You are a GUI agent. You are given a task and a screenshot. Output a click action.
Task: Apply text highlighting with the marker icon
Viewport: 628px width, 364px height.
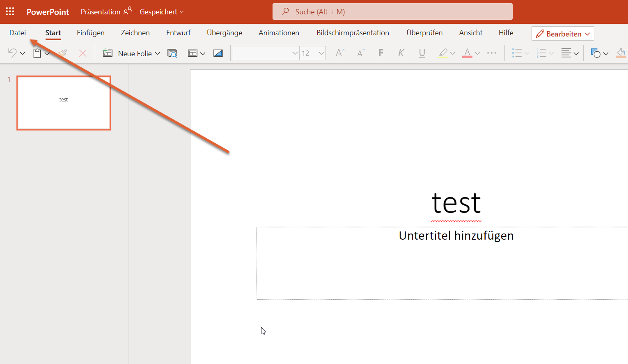click(443, 53)
